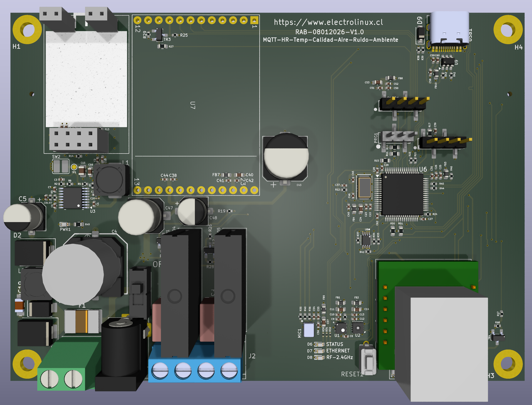The height and width of the screenshot is (405, 532).
Task: Click the MIC1 microphone component
Action: [309, 330]
